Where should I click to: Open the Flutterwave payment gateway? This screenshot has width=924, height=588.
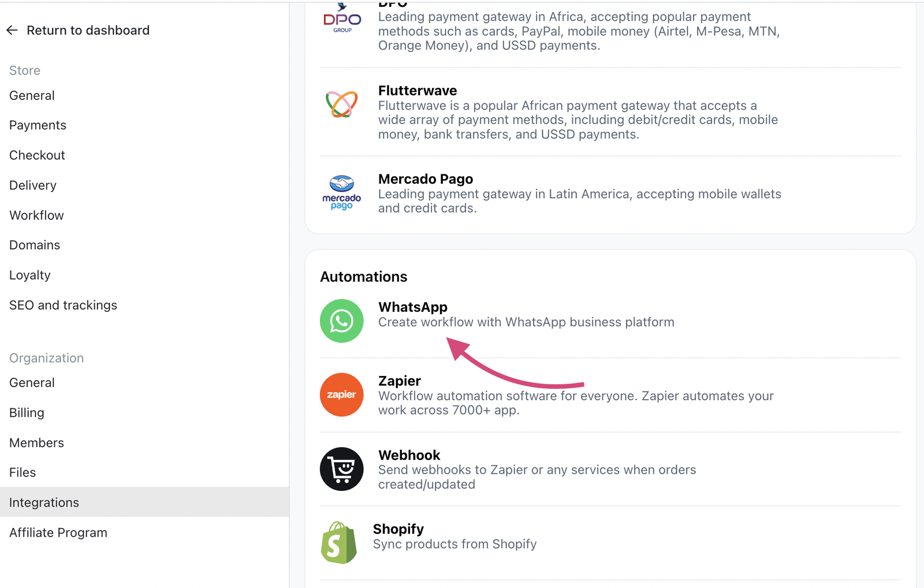(x=418, y=90)
